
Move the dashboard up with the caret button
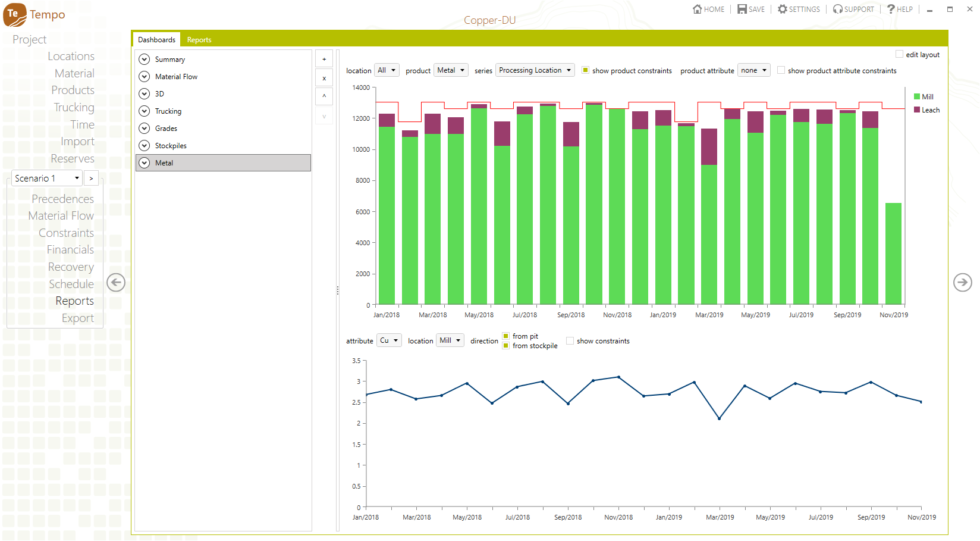pyautogui.click(x=324, y=96)
